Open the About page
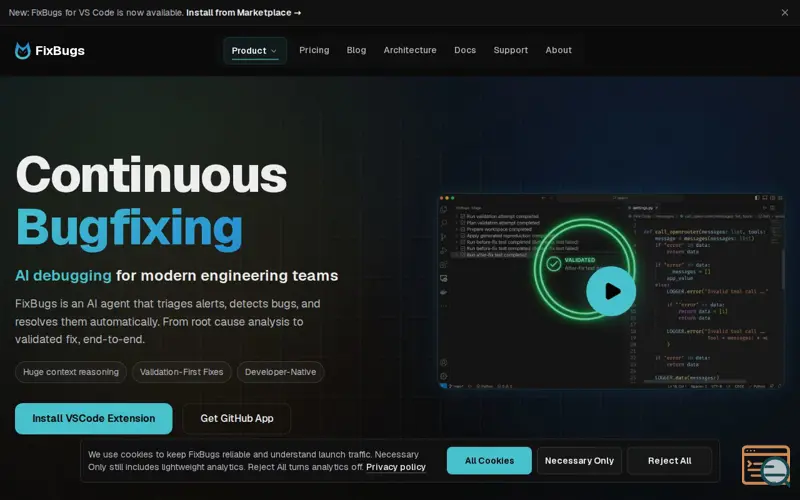 [558, 50]
